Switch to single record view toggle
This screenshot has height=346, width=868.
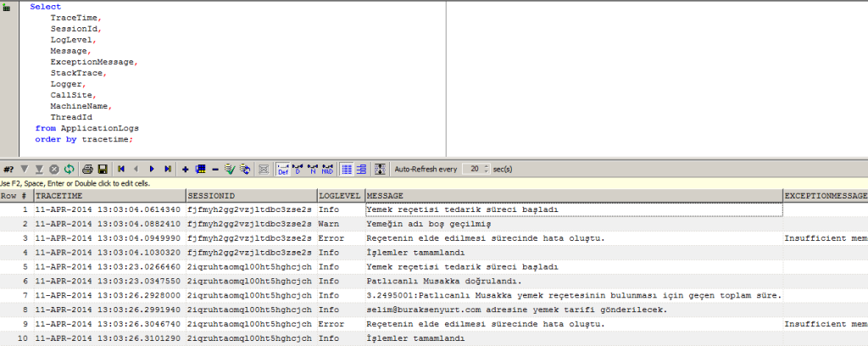[x=360, y=169]
